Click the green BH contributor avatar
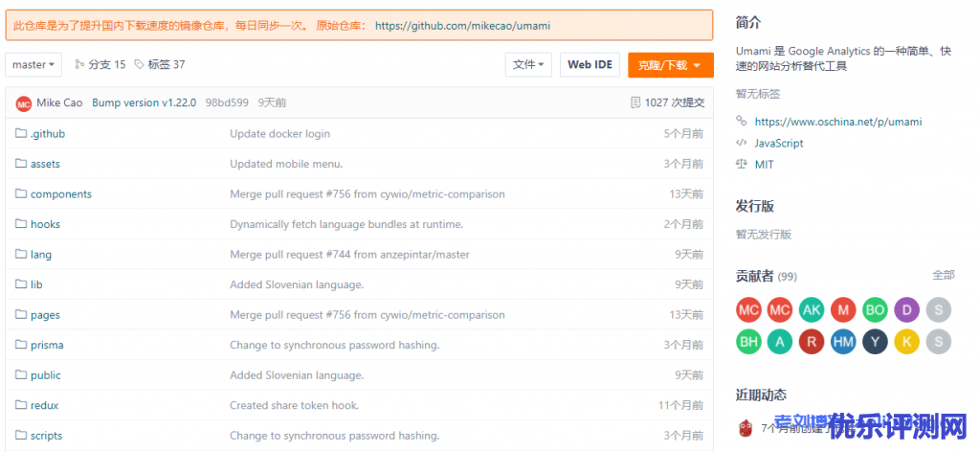This screenshot has width=980, height=452. click(x=748, y=341)
